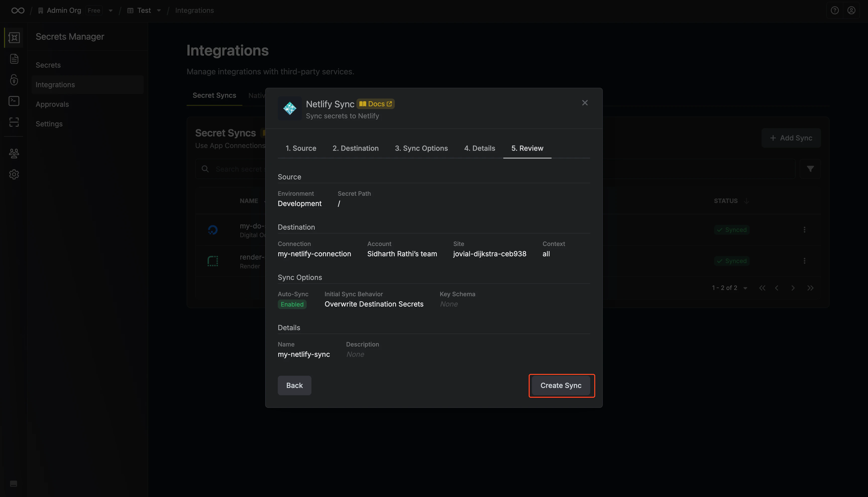Expand the Test project dropdown arrow
The image size is (868, 497).
tap(159, 11)
